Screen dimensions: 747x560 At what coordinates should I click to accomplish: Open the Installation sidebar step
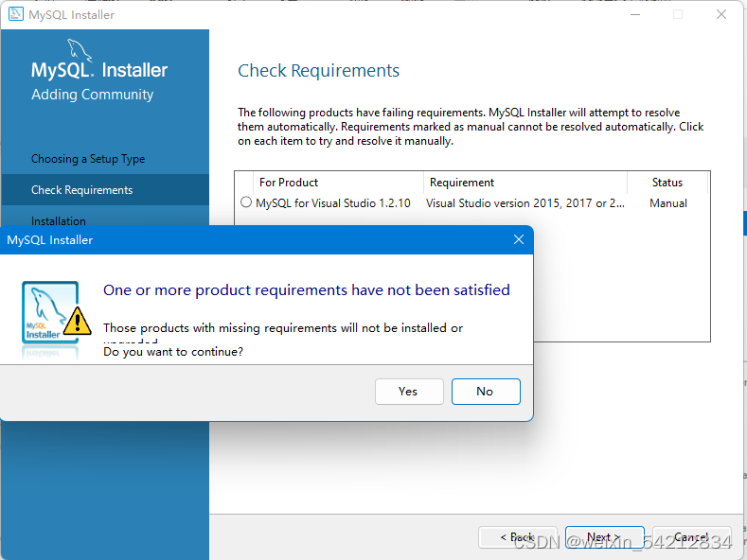pos(59,220)
